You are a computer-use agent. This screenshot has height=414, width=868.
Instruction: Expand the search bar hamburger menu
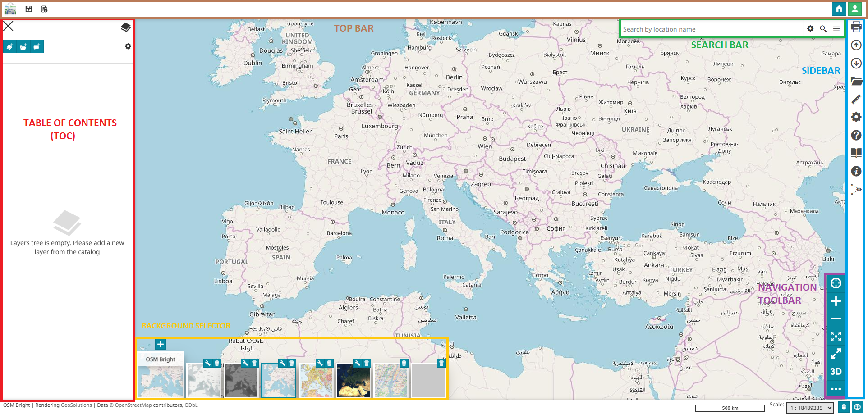tap(836, 29)
